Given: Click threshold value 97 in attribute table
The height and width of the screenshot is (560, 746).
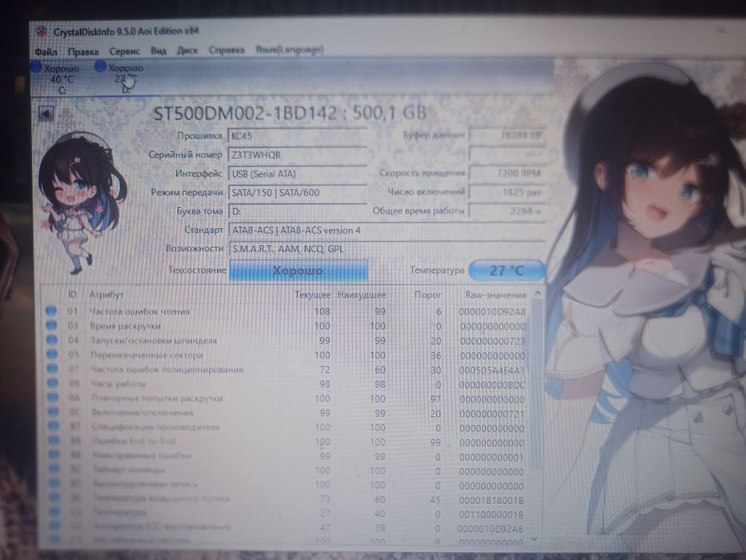Looking at the screenshot, I should 435,399.
